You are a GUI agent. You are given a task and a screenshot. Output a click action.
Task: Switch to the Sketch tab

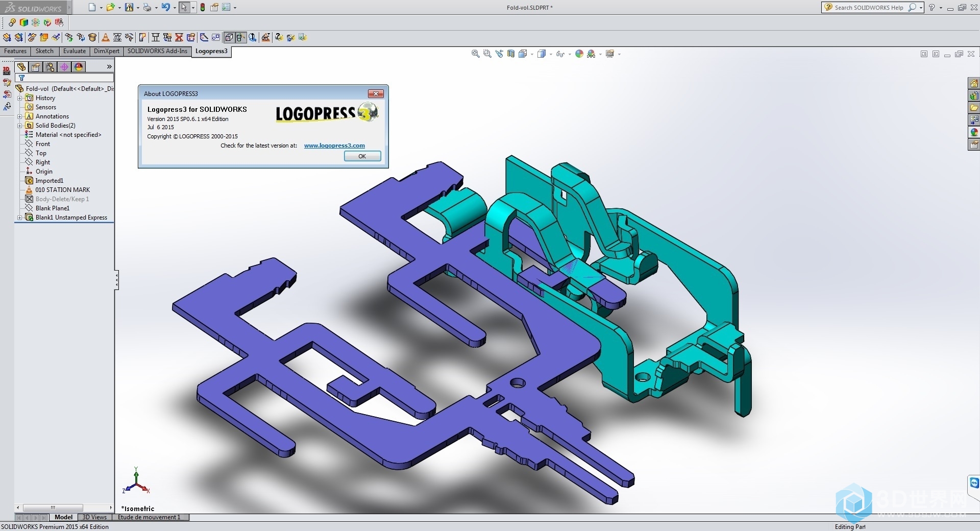44,51
